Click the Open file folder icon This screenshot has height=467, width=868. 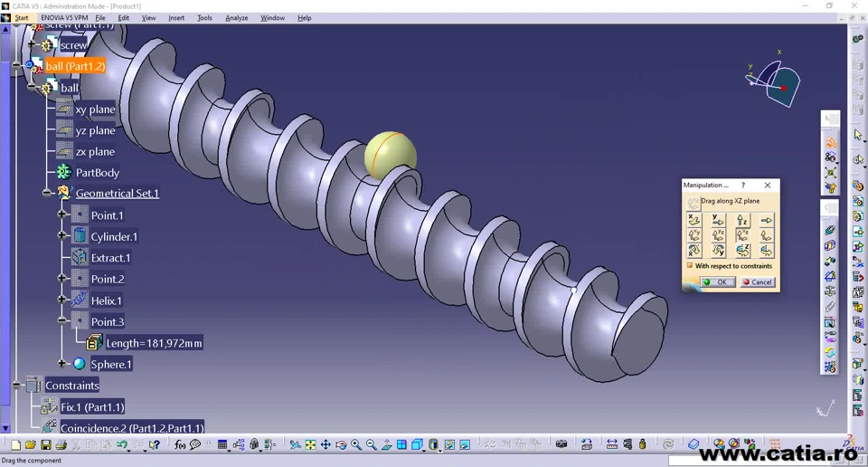coord(31,444)
